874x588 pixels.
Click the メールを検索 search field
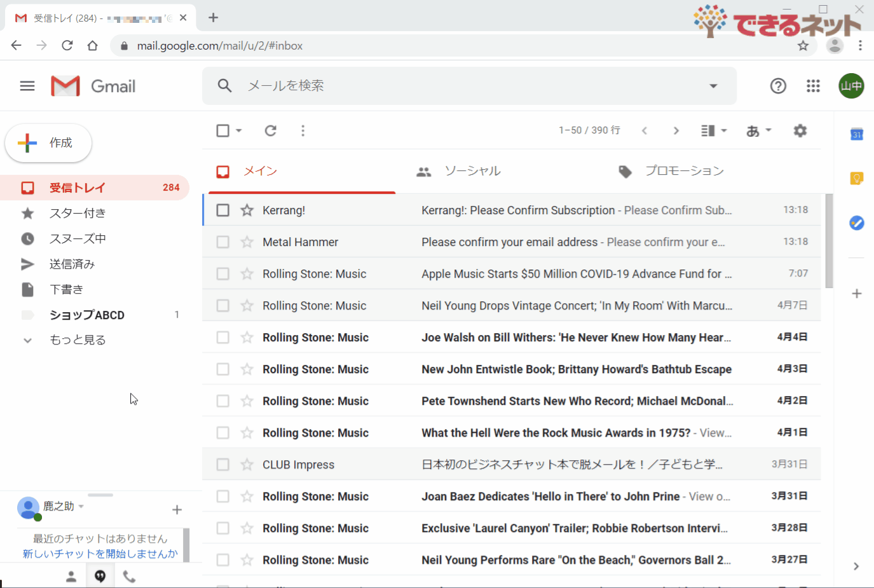[470, 86]
